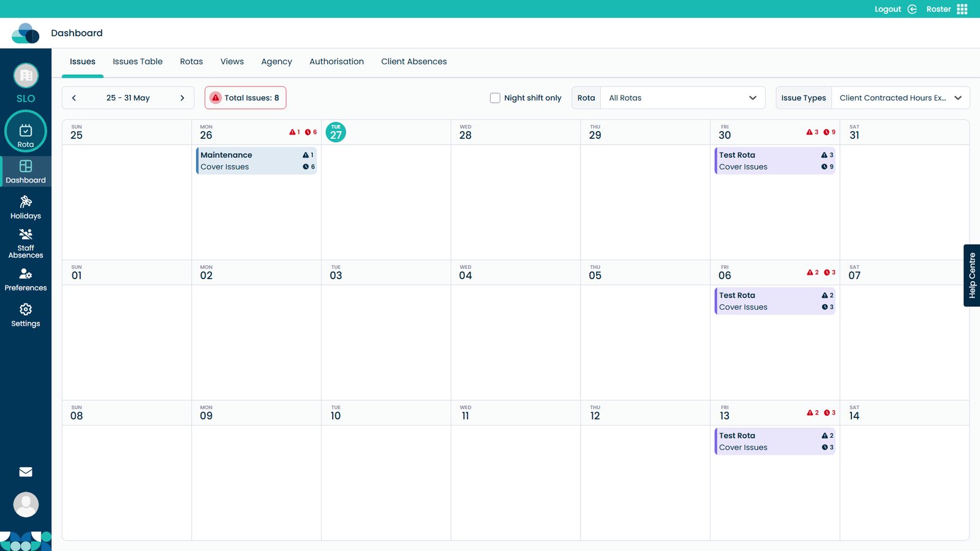This screenshot has height=551, width=980.
Task: Open Staff Absences in the sidebar
Action: tap(26, 242)
